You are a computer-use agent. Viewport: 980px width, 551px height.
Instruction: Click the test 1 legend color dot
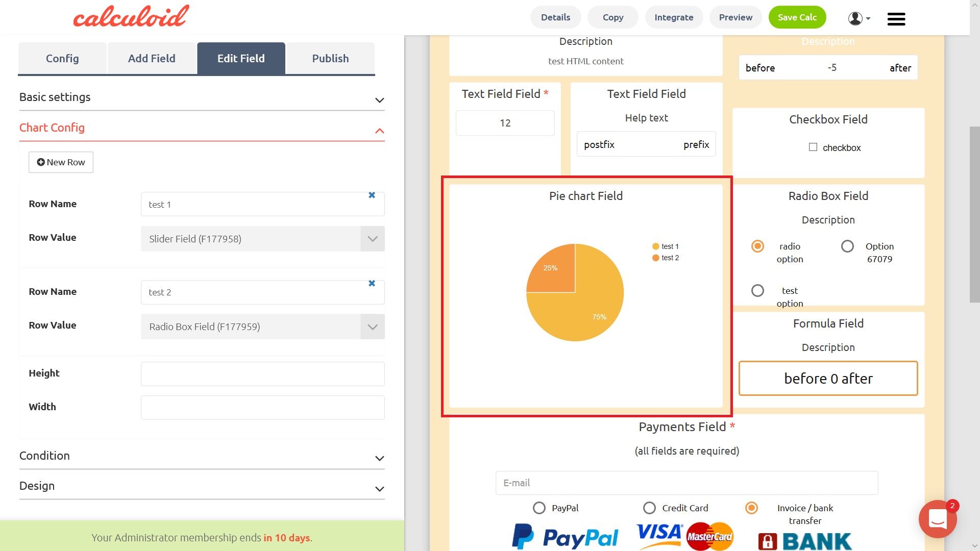655,246
